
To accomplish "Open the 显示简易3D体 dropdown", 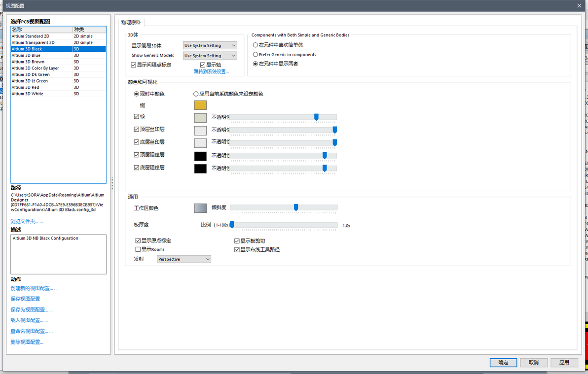I will (x=210, y=45).
